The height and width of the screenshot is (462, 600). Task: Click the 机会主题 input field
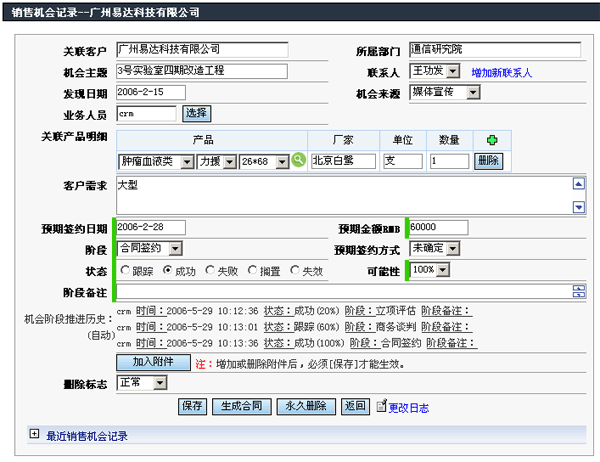pos(202,71)
